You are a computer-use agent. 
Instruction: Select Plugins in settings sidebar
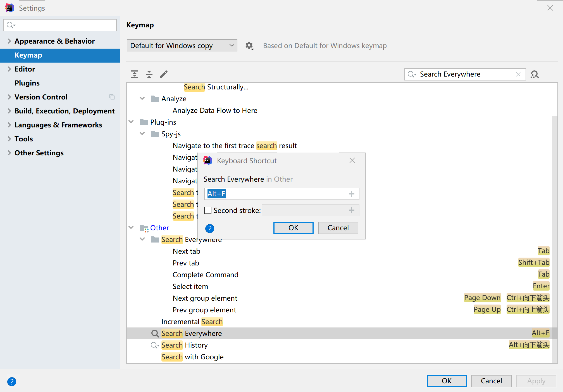click(27, 83)
